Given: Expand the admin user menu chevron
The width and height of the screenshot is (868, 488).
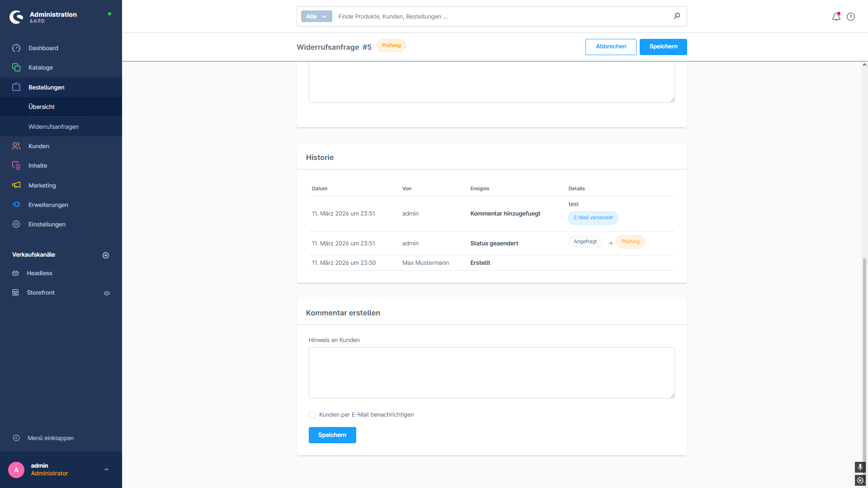Looking at the screenshot, I should pos(106,469).
